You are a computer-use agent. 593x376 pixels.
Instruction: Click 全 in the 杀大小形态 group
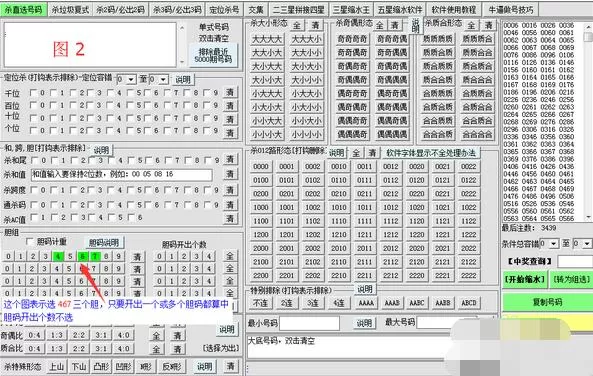coord(297,26)
